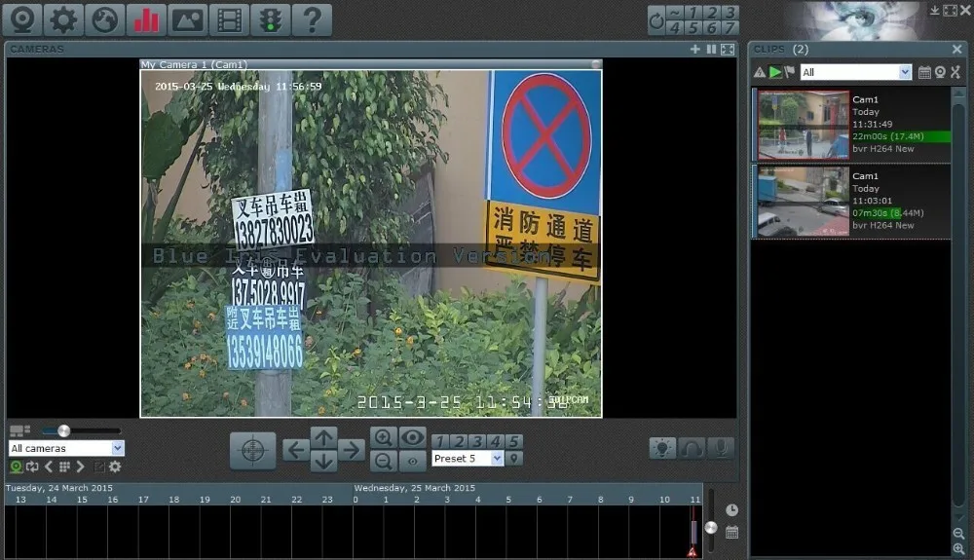This screenshot has width=974, height=560.
Task: Expand cameras panel to full screen
Action: 728,49
